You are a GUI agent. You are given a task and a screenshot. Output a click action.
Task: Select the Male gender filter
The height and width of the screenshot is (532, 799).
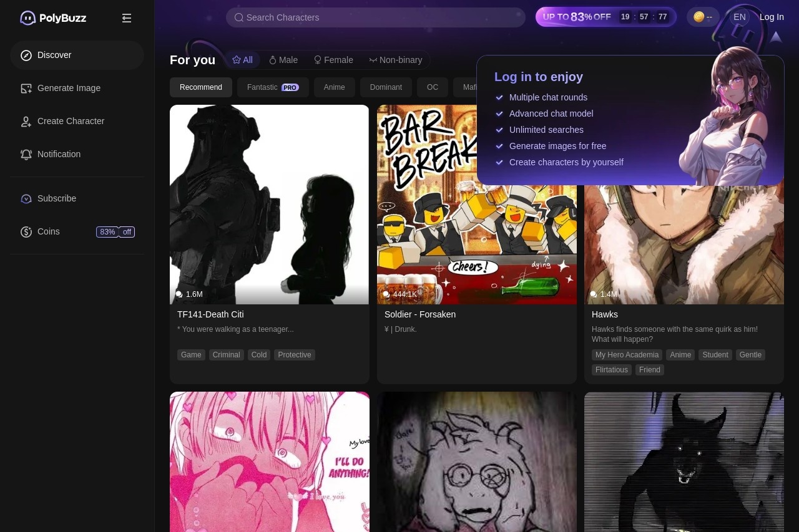283,60
